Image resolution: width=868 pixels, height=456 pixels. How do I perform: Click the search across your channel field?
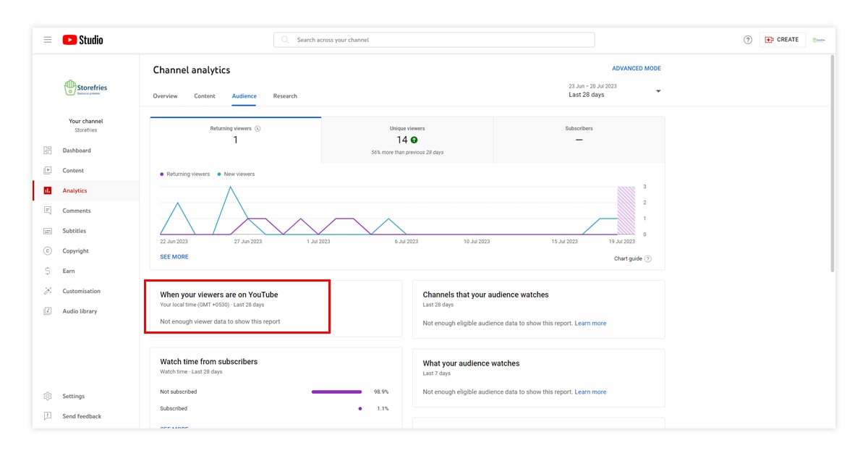coord(434,40)
